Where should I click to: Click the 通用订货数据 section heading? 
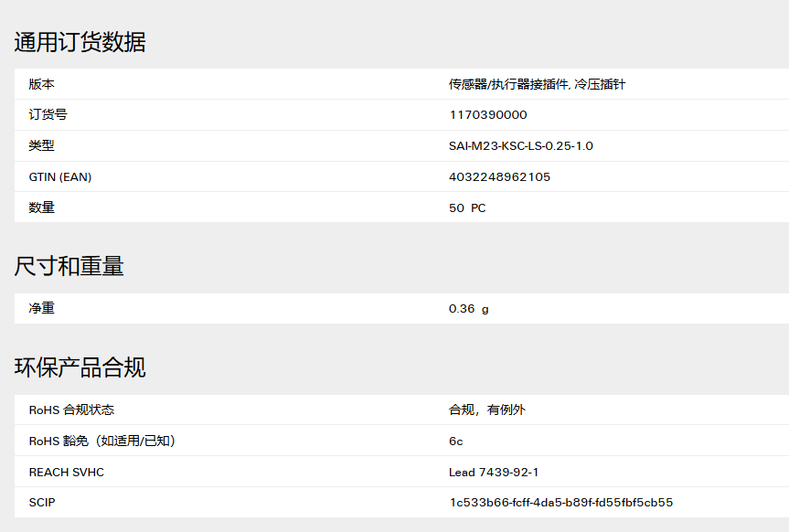80,42
